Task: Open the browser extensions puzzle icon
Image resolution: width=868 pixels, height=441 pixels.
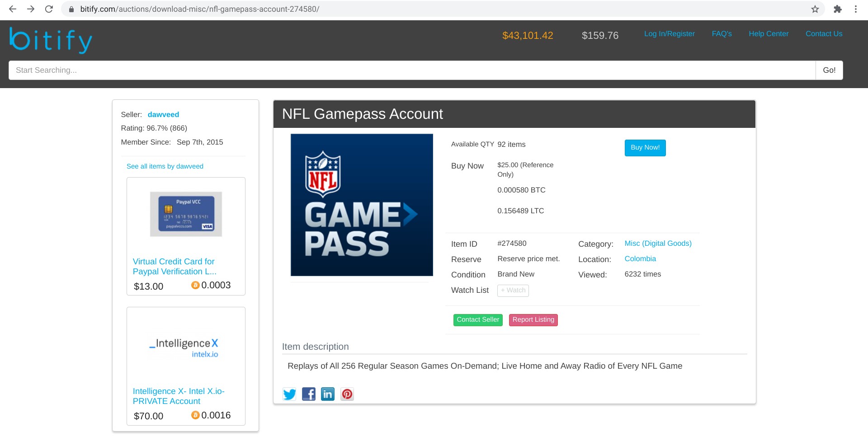Action: (838, 9)
